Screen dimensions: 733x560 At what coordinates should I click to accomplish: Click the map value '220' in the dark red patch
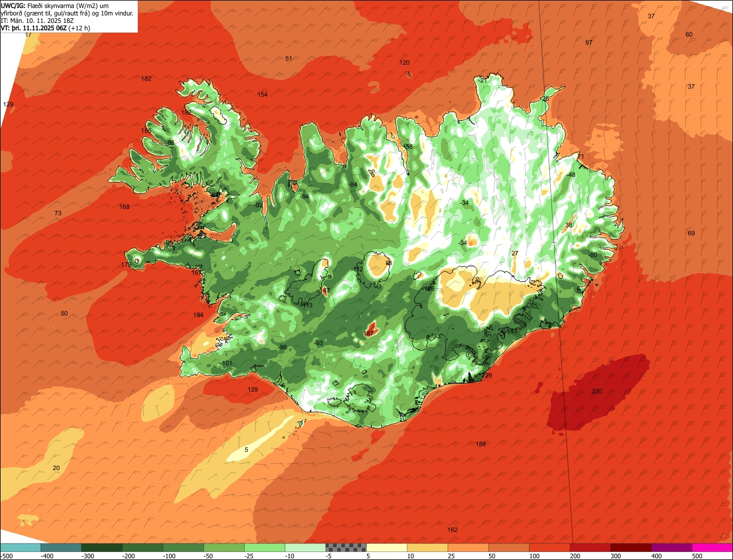click(x=597, y=391)
